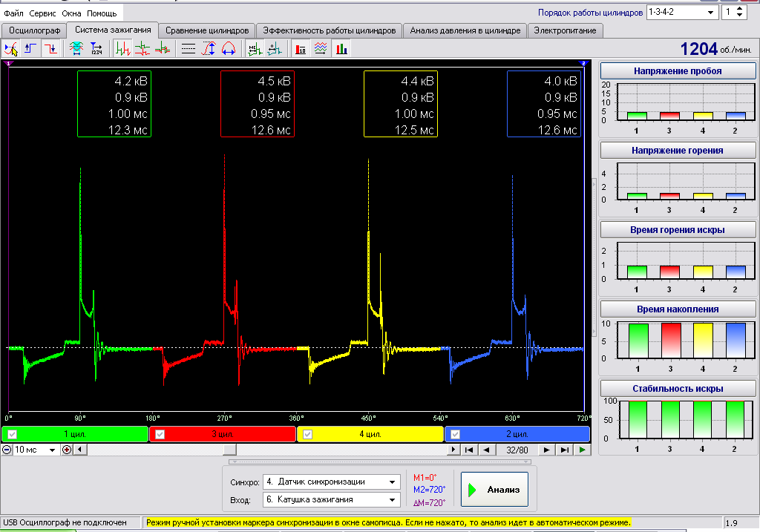Open the cylinder firing order 1-3-4-2 dropdown

tap(682, 12)
